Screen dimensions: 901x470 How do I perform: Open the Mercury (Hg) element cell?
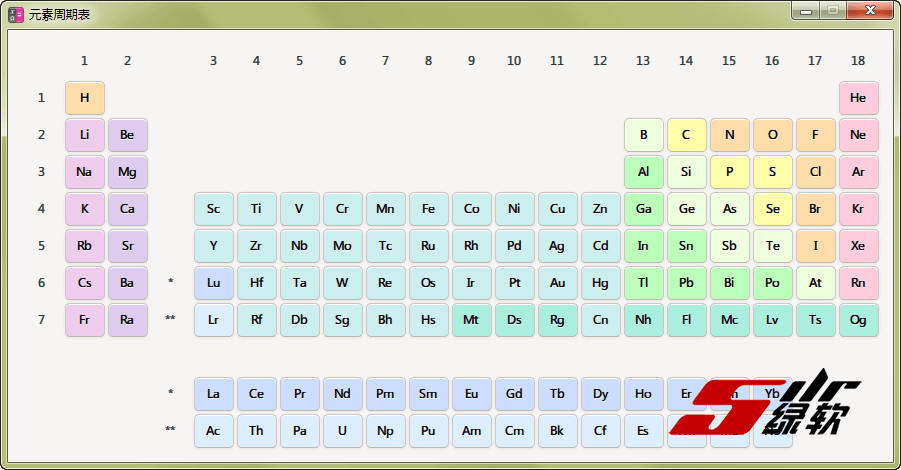[x=600, y=283]
